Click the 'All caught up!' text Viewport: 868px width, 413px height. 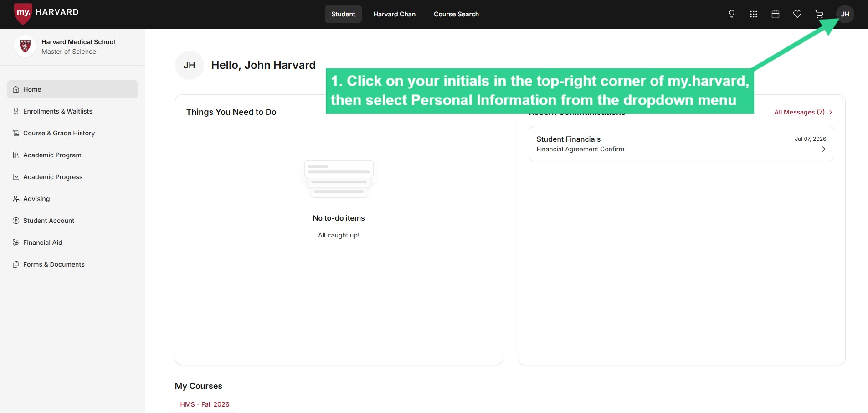tap(339, 235)
